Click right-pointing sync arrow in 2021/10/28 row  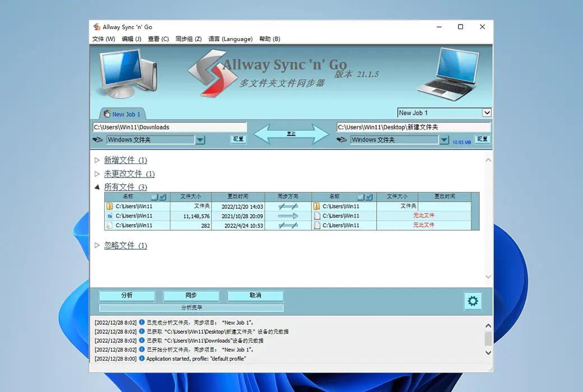tap(288, 216)
